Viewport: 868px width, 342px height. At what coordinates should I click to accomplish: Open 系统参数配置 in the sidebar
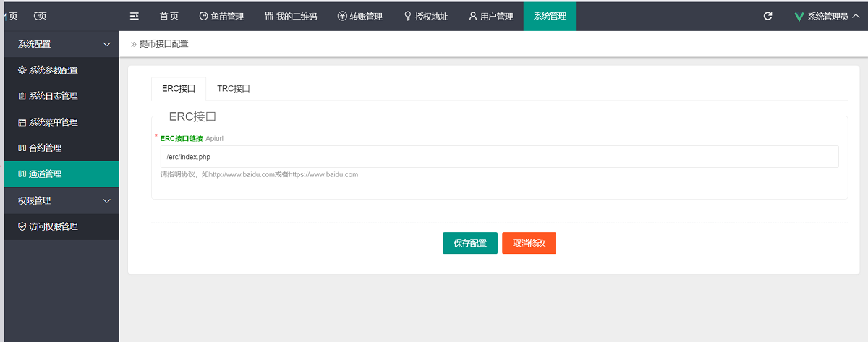[x=53, y=70]
